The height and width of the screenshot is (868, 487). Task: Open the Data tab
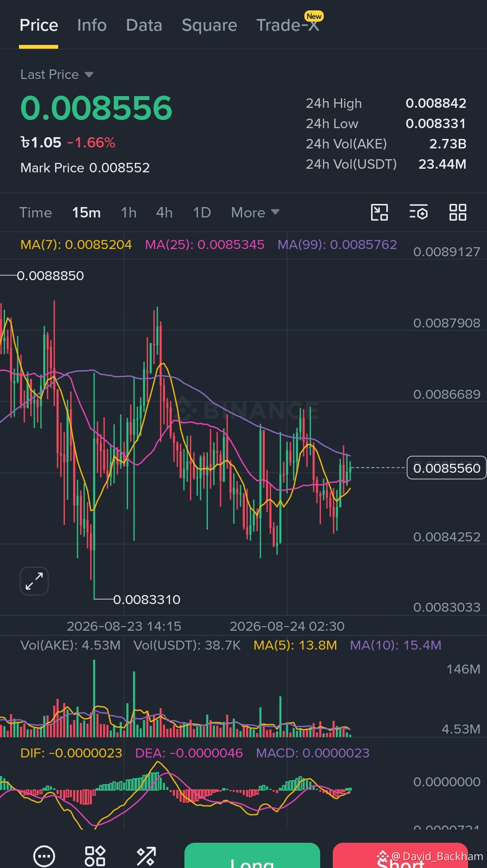pyautogui.click(x=144, y=25)
